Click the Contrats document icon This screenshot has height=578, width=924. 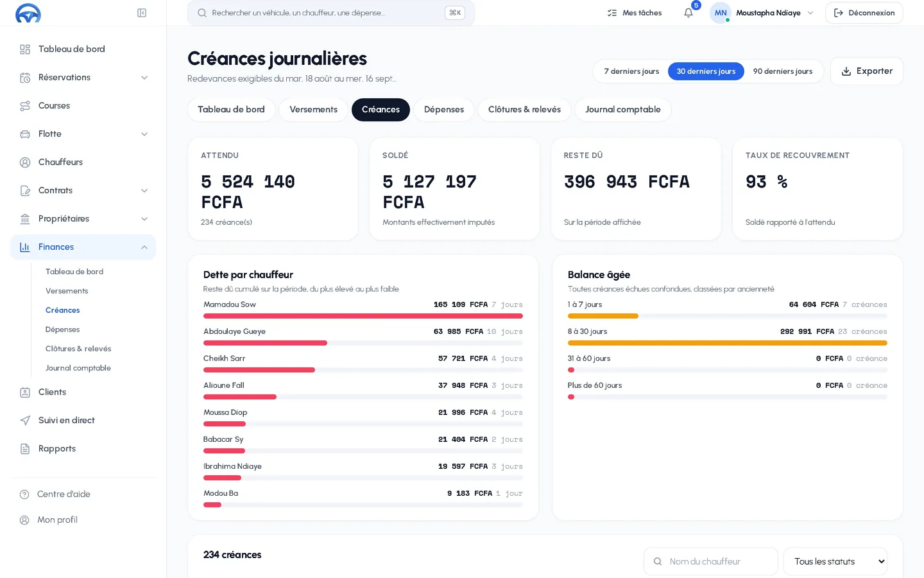tap(25, 191)
